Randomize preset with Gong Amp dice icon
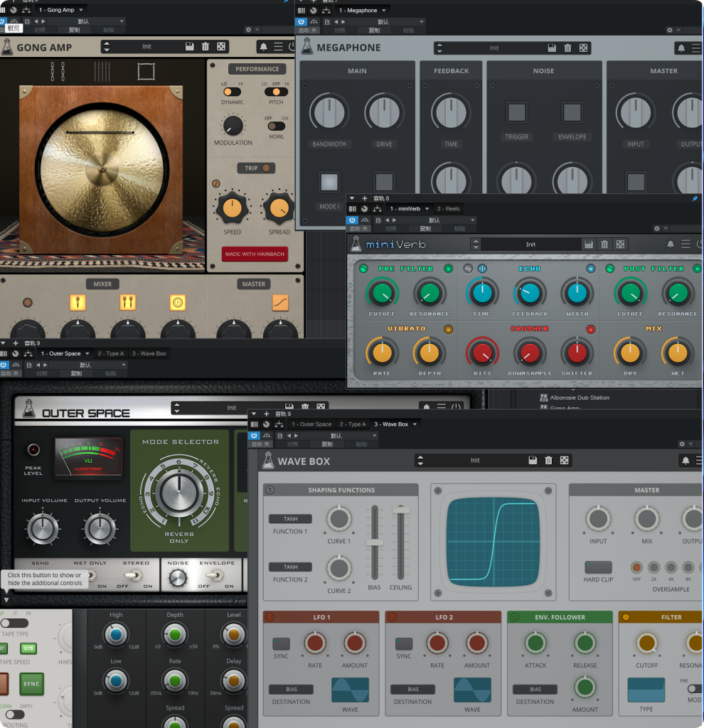This screenshot has height=728, width=704. click(221, 46)
